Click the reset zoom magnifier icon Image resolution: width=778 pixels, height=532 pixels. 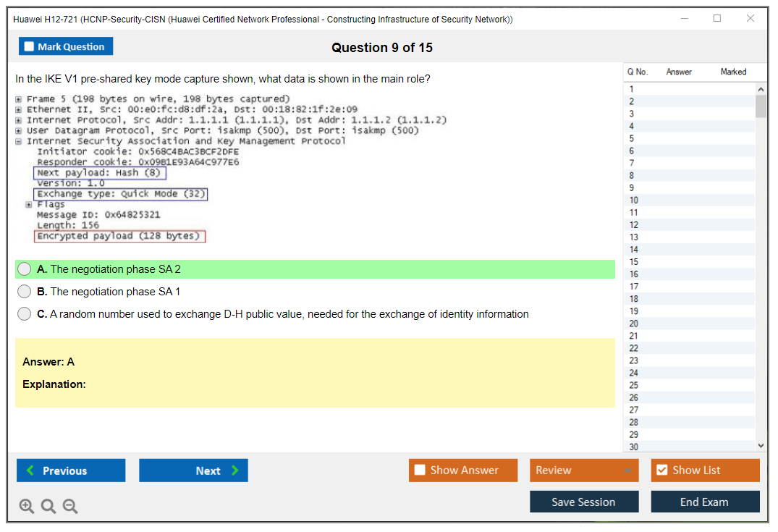tap(48, 506)
